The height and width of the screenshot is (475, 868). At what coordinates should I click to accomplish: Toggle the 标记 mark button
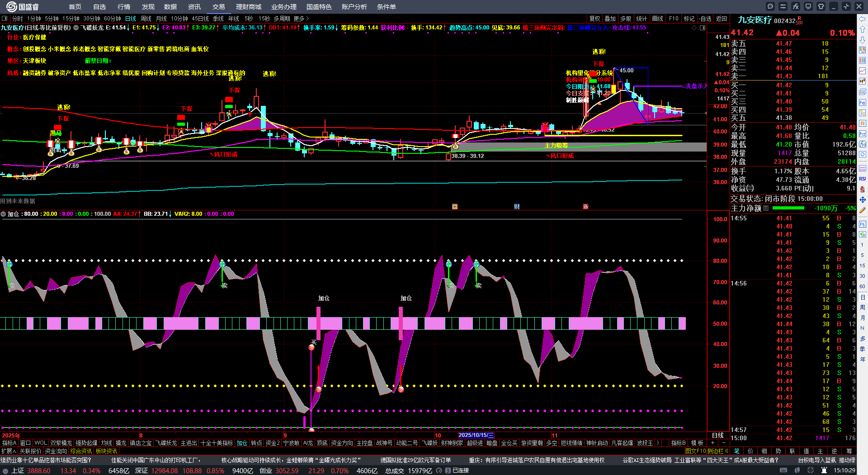pyautogui.click(x=689, y=19)
